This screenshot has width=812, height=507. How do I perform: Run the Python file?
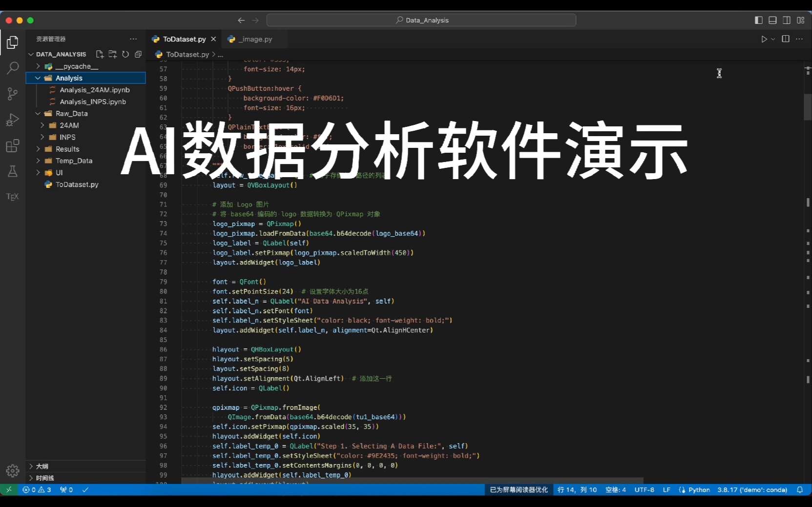tap(764, 39)
